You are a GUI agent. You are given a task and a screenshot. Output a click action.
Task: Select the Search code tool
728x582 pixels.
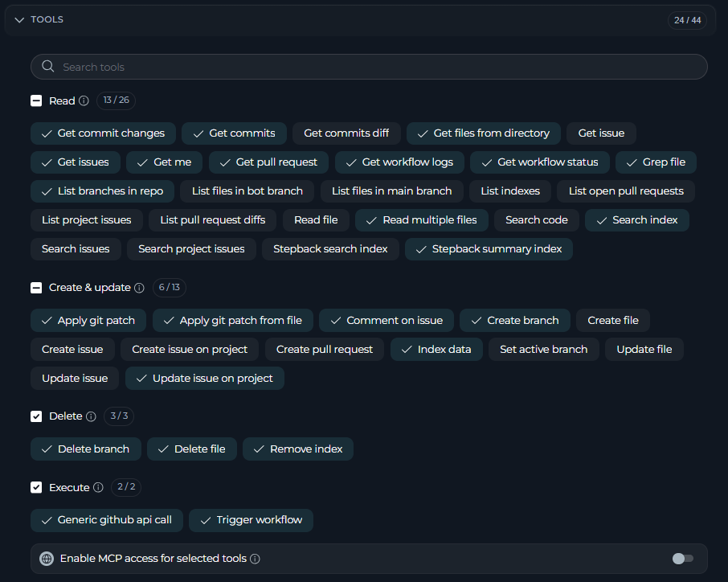[537, 220]
